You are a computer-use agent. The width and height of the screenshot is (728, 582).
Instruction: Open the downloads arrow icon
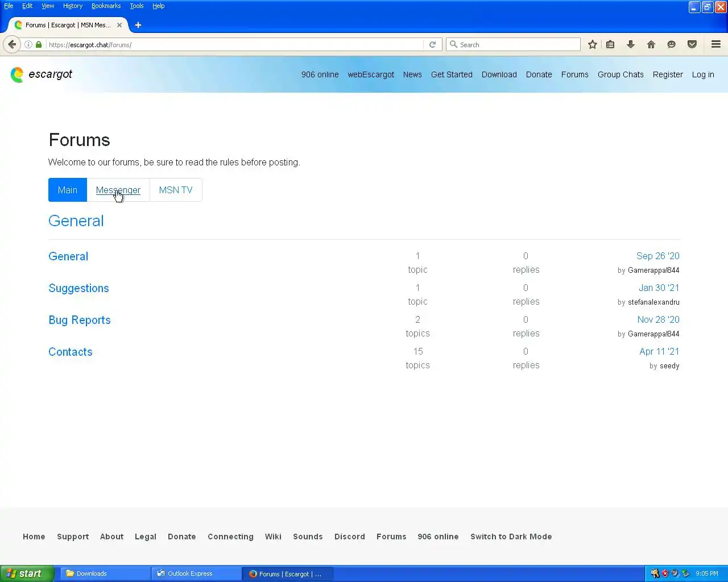click(631, 44)
